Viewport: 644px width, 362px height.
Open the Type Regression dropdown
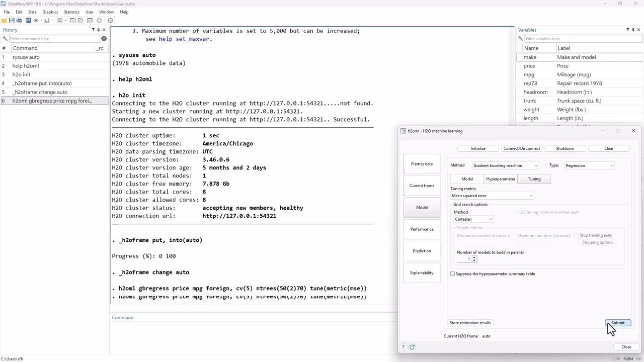tap(589, 165)
